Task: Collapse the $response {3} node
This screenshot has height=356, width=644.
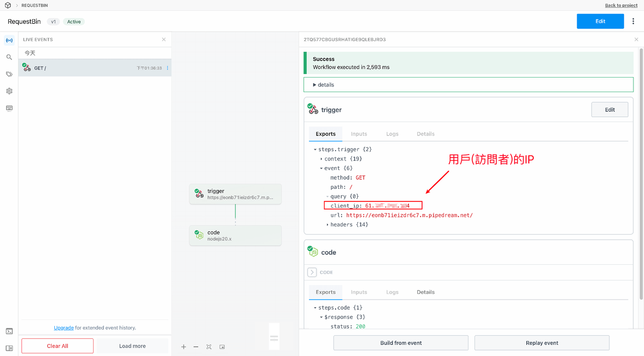Action: pyautogui.click(x=321, y=317)
